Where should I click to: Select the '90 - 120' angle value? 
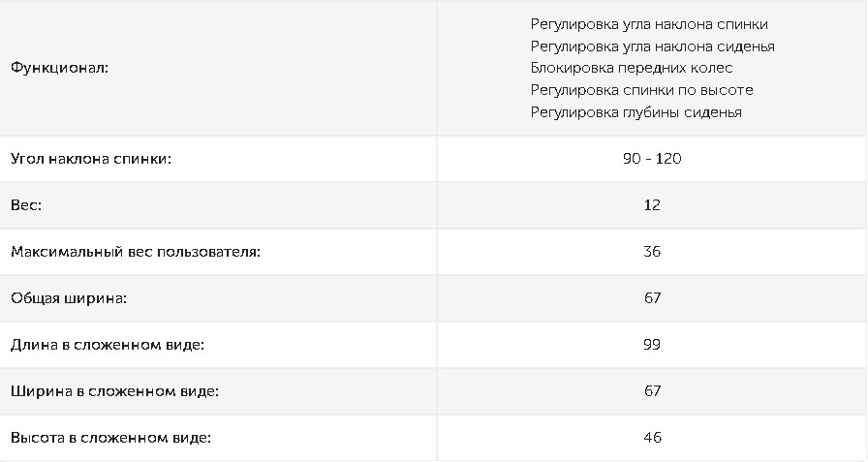[x=652, y=159]
